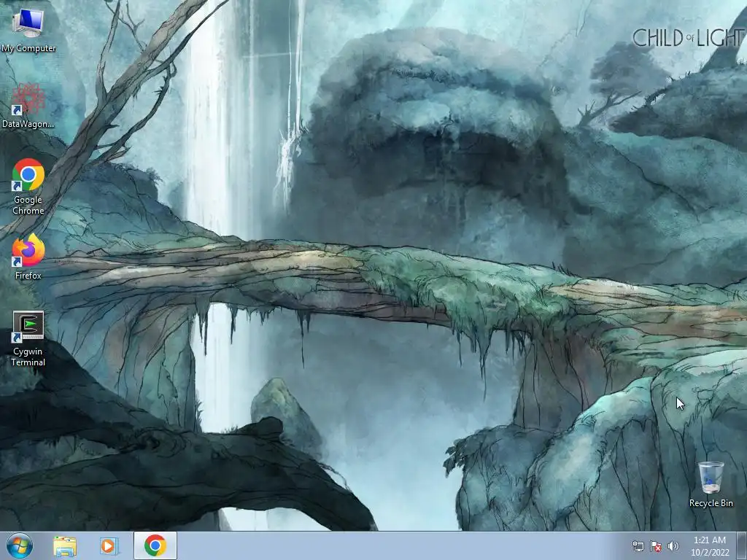Select the Recycle Bin icon

[711, 484]
